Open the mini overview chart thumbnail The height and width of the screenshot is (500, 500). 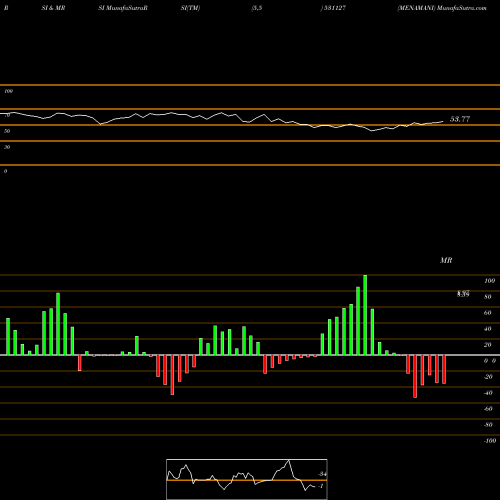(x=247, y=479)
